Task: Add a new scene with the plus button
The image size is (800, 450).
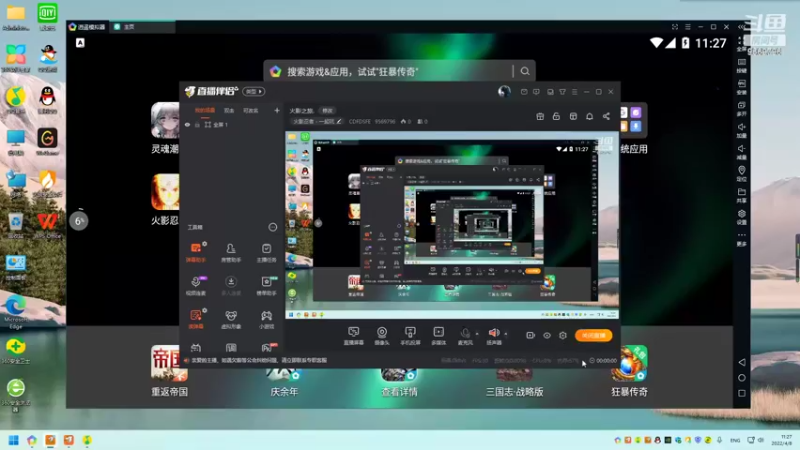Action: 277,110
